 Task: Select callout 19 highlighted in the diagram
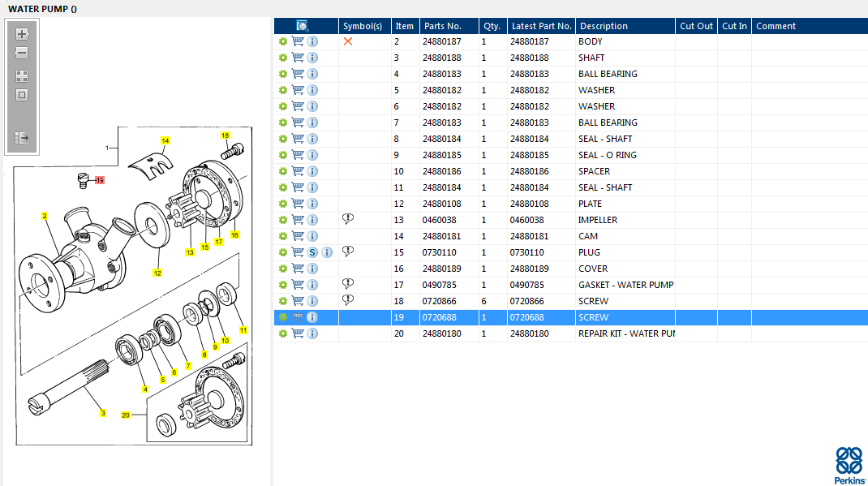[100, 180]
